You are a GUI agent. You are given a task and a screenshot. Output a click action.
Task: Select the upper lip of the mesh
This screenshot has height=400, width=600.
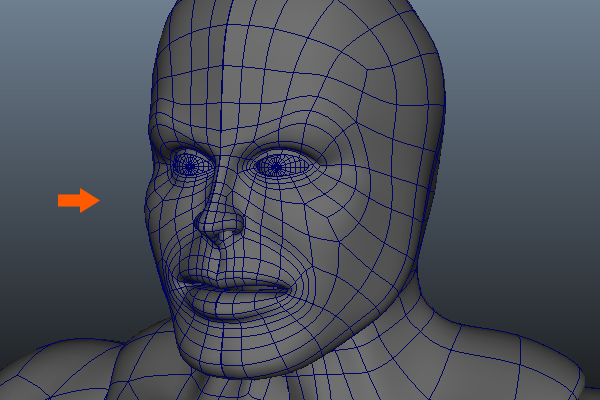pyautogui.click(x=230, y=279)
